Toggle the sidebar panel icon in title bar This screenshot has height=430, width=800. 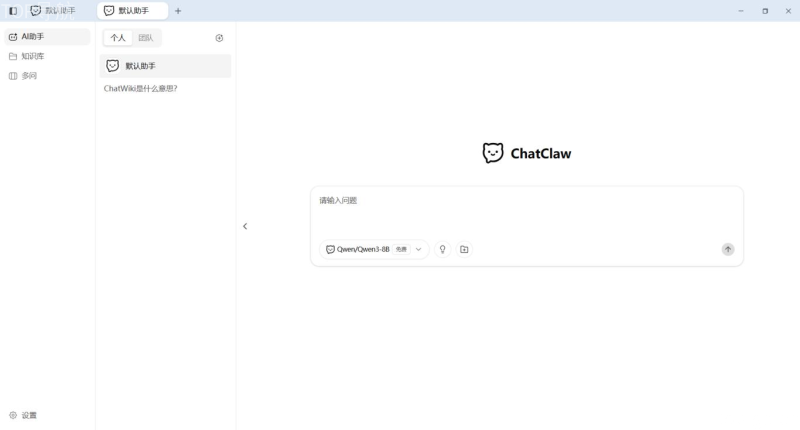tap(13, 11)
